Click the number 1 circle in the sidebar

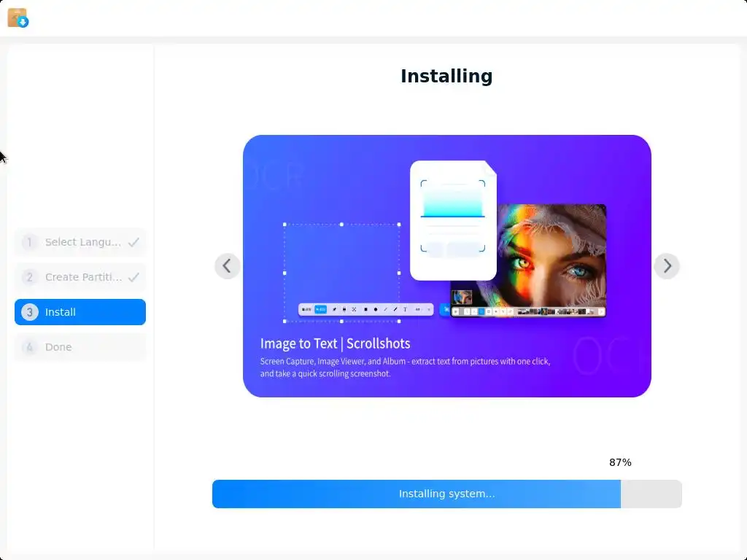click(29, 242)
